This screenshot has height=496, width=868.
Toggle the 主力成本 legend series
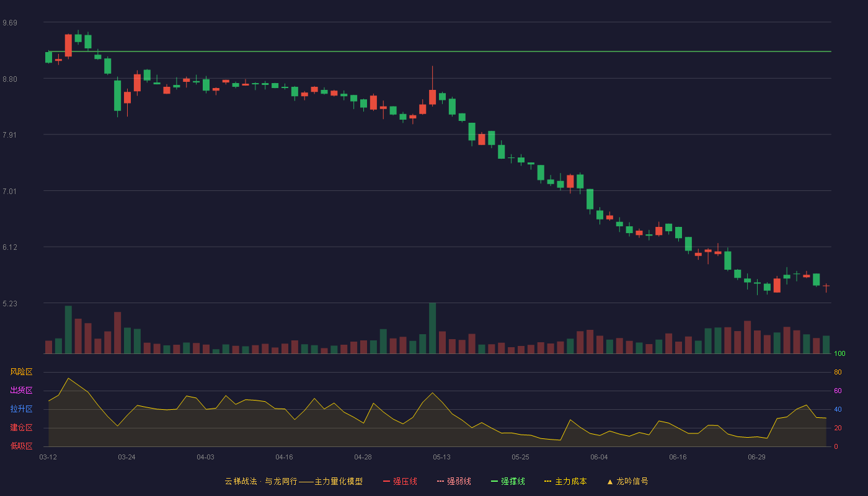pos(565,481)
